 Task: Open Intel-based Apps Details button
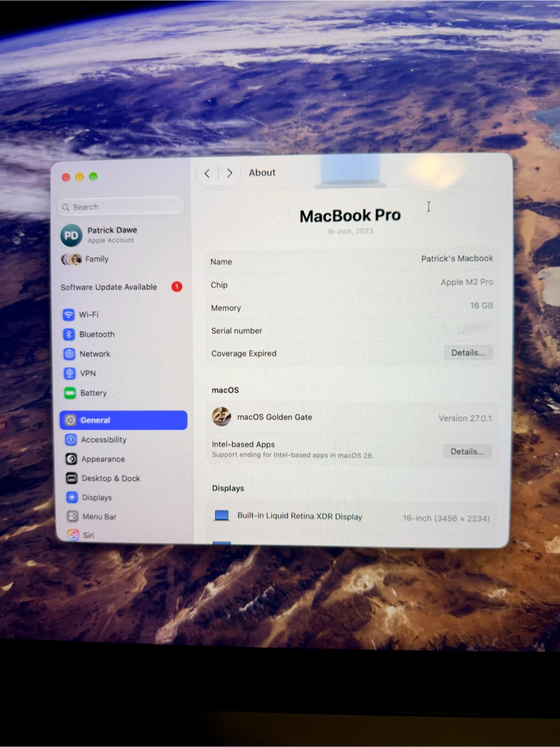[467, 451]
